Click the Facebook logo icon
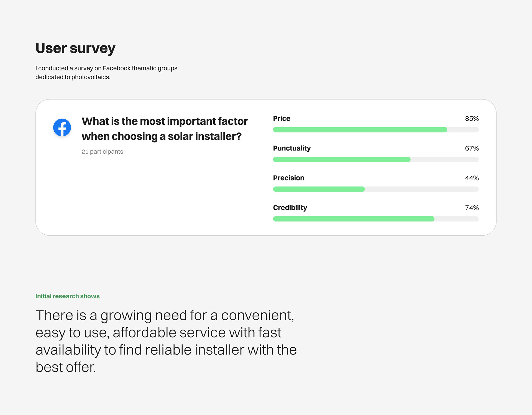This screenshot has width=532, height=415. coord(62,128)
